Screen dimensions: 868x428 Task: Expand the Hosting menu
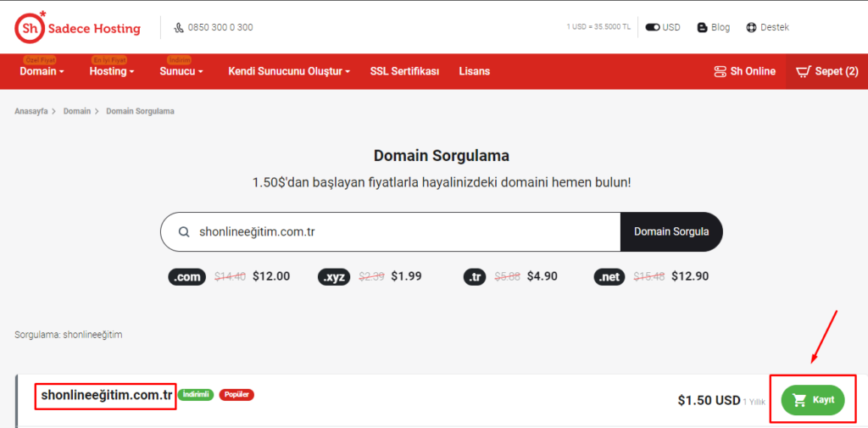coord(112,71)
